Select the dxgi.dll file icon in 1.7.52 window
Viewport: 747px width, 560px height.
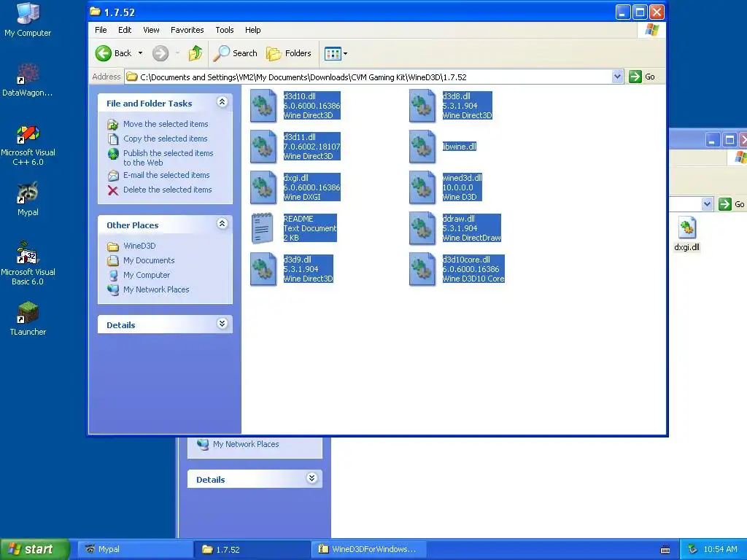click(263, 187)
